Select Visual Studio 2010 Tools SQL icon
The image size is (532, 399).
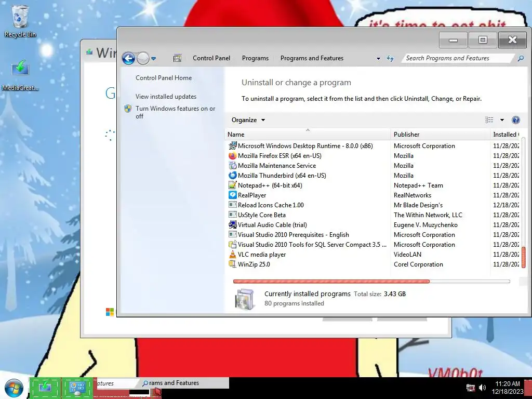(x=232, y=244)
